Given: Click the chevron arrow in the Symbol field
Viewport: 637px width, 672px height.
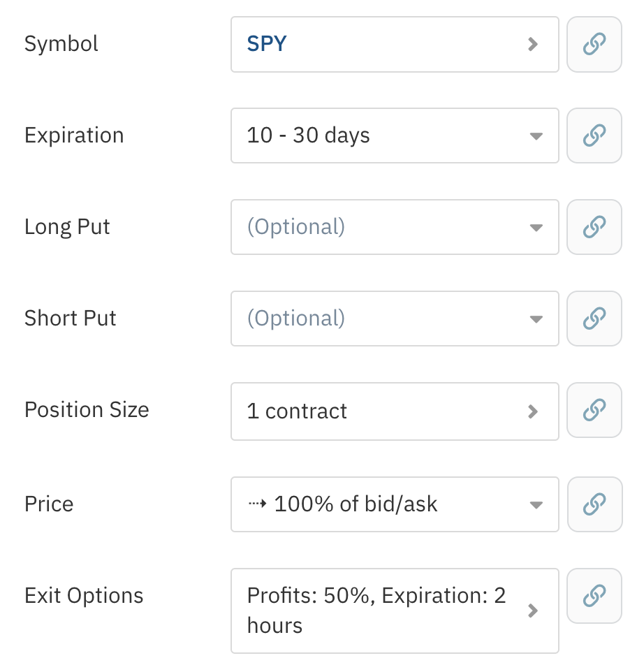Looking at the screenshot, I should [533, 44].
